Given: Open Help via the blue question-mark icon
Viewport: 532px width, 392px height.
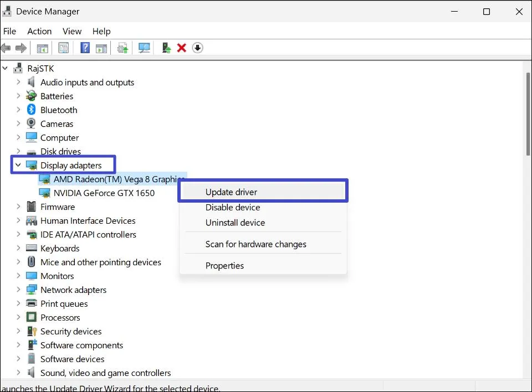Looking at the screenshot, I should pos(85,48).
